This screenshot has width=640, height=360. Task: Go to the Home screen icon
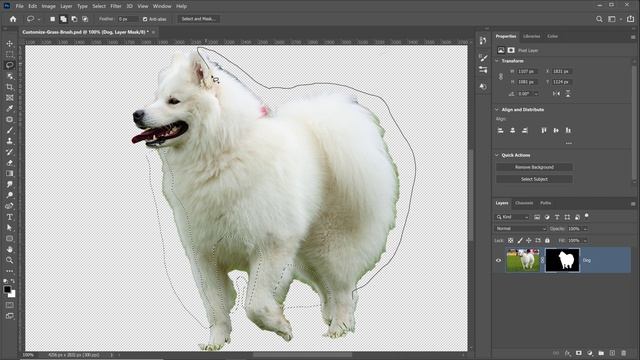pos(13,19)
